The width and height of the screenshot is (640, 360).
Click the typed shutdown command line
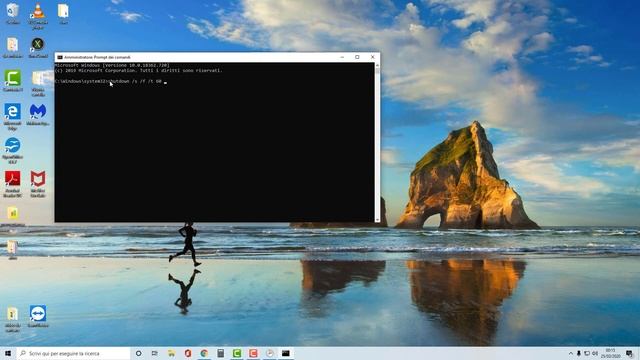pyautogui.click(x=110, y=81)
